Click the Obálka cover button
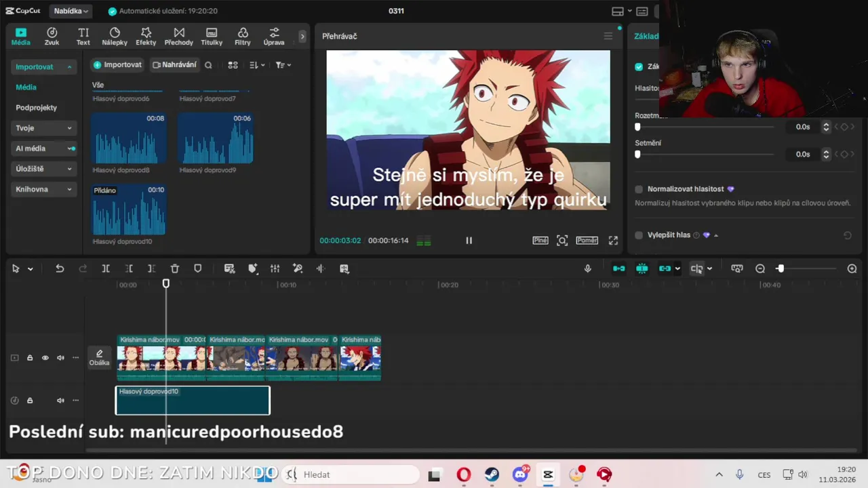 point(99,358)
